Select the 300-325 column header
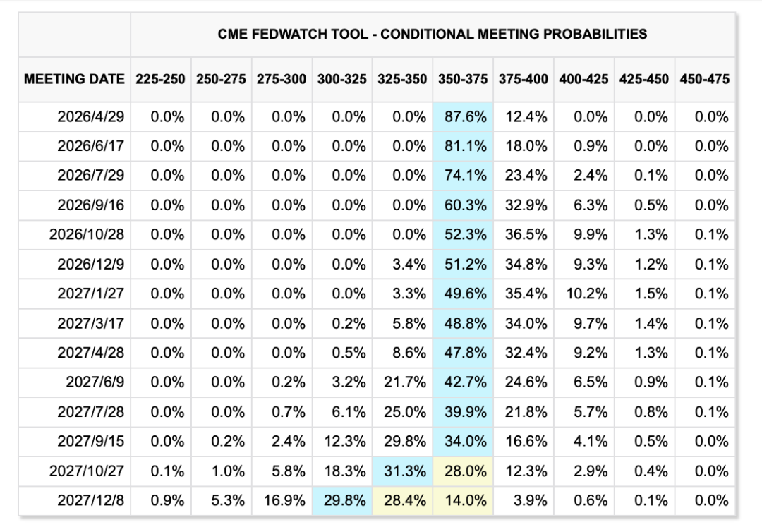The image size is (762, 532). click(342, 79)
